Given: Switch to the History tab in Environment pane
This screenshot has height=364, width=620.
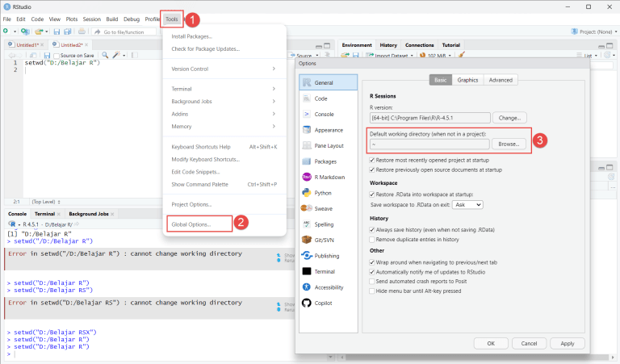Looking at the screenshot, I should point(388,45).
